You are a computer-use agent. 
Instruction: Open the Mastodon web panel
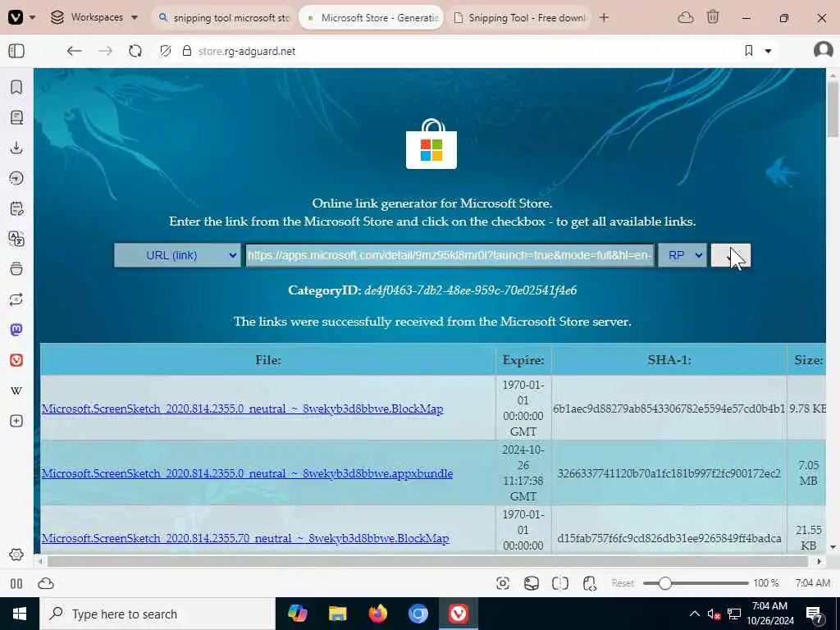point(16,330)
